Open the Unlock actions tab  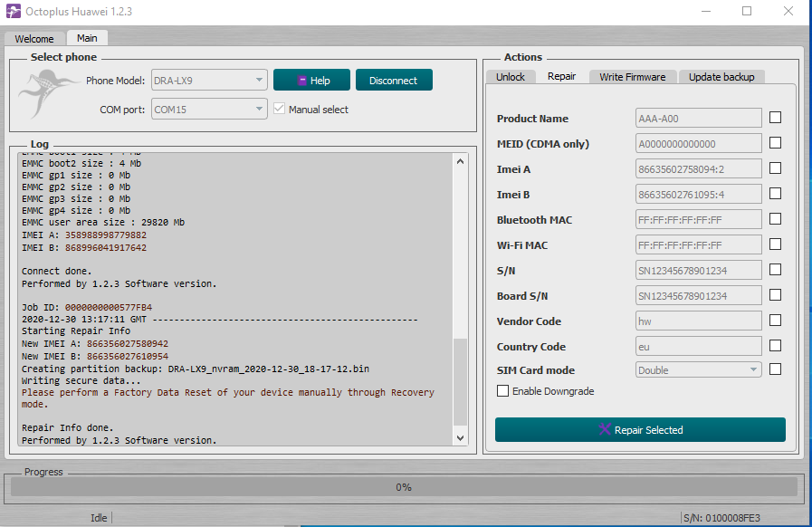pyautogui.click(x=510, y=77)
